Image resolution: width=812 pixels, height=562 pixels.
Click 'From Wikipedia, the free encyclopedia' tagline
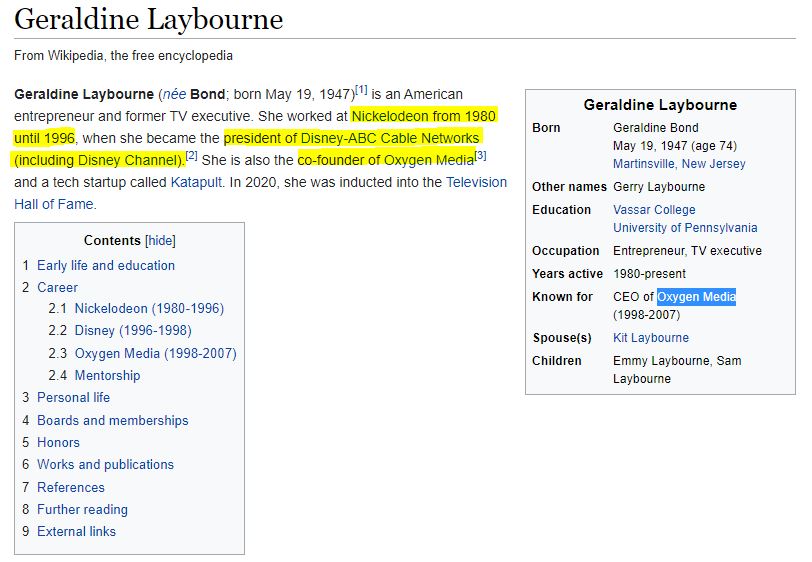click(x=123, y=55)
